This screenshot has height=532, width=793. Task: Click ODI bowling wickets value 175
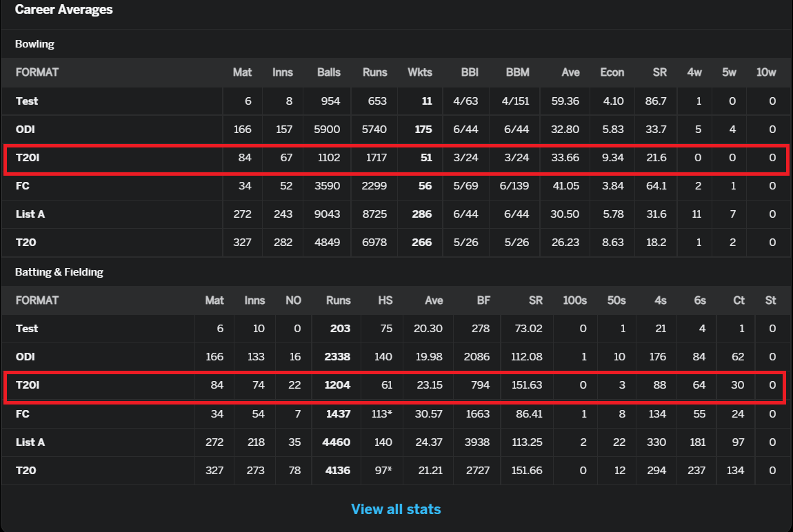(x=423, y=130)
